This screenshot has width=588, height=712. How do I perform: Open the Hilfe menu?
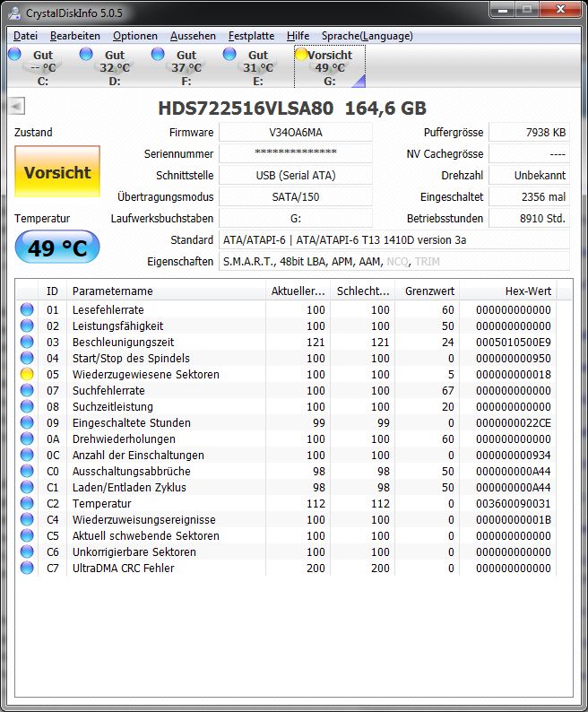[298, 36]
